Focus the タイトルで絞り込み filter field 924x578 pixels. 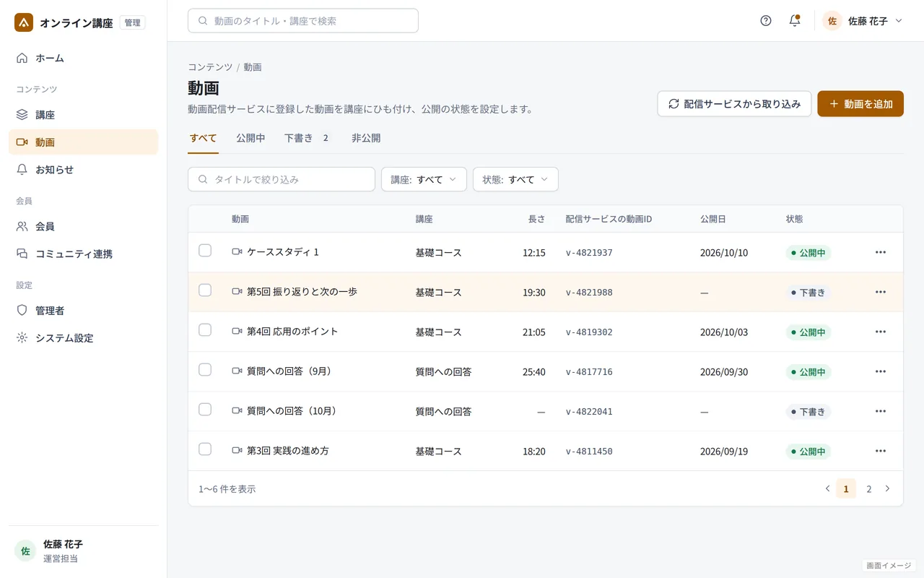coord(282,179)
